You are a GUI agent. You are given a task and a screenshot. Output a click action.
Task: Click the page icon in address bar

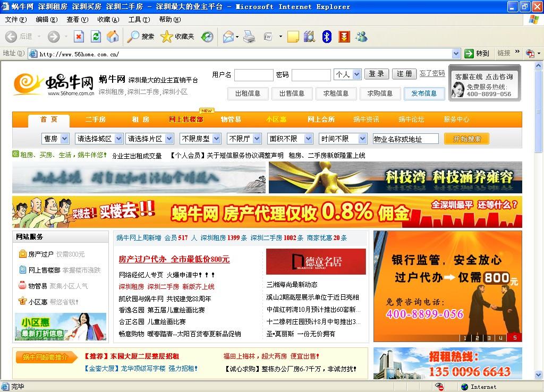click(x=33, y=54)
